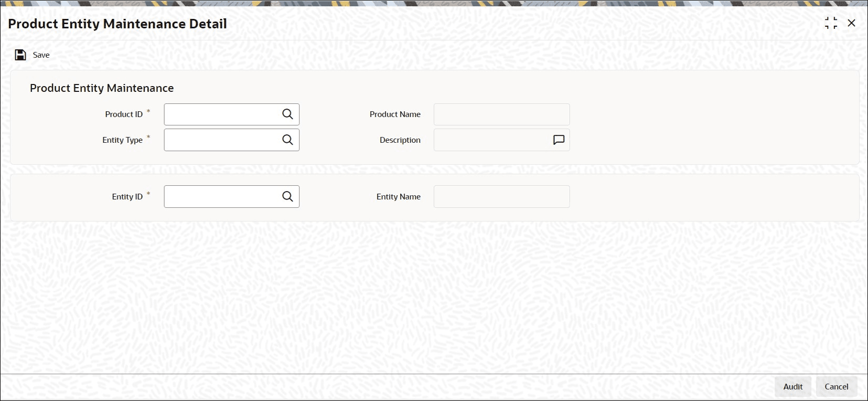Click the Product Name label
The image size is (868, 401).
tap(395, 114)
